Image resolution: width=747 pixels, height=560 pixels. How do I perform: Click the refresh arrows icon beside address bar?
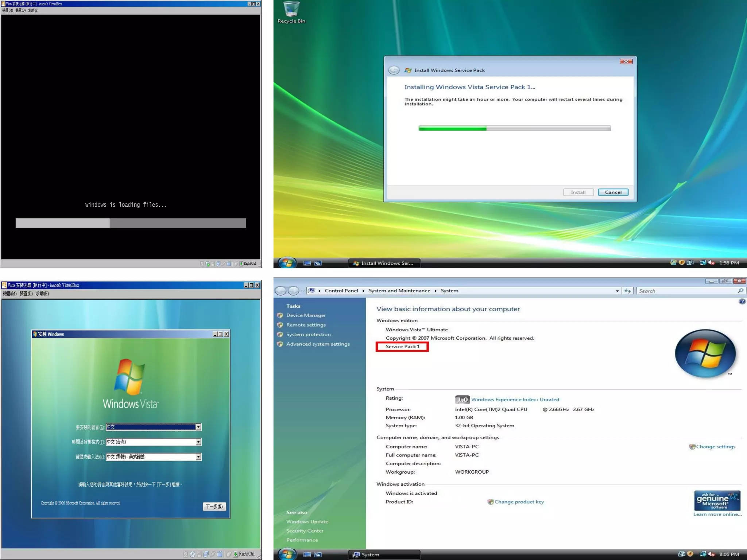627,291
